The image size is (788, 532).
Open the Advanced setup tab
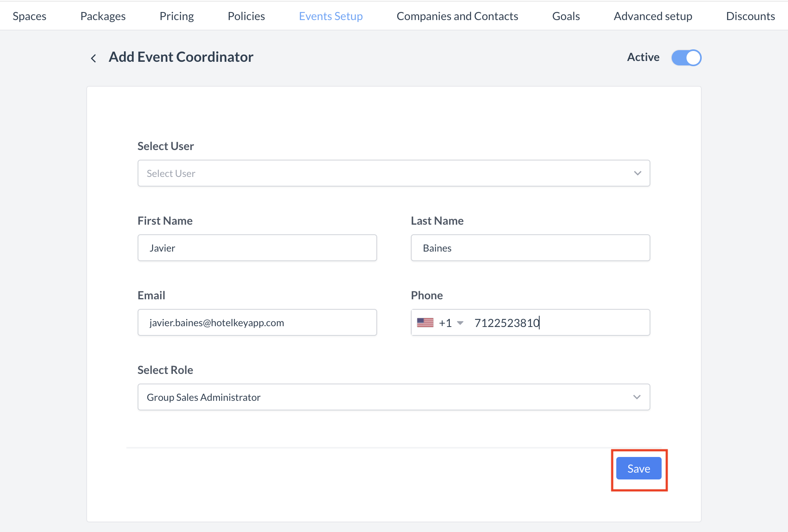653,16
